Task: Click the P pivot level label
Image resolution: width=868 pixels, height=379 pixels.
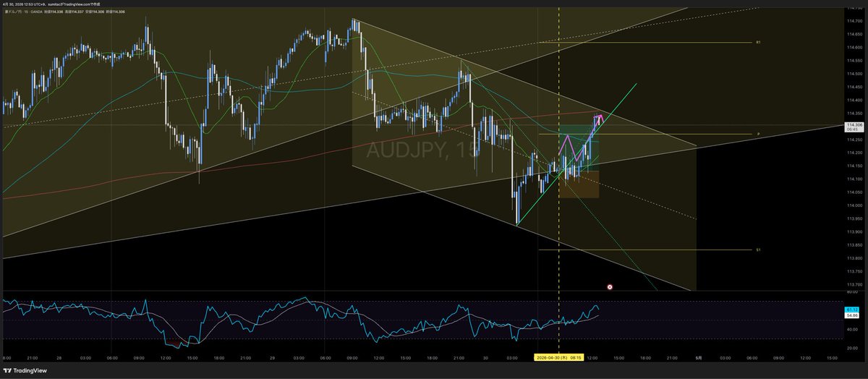Action: click(x=757, y=135)
